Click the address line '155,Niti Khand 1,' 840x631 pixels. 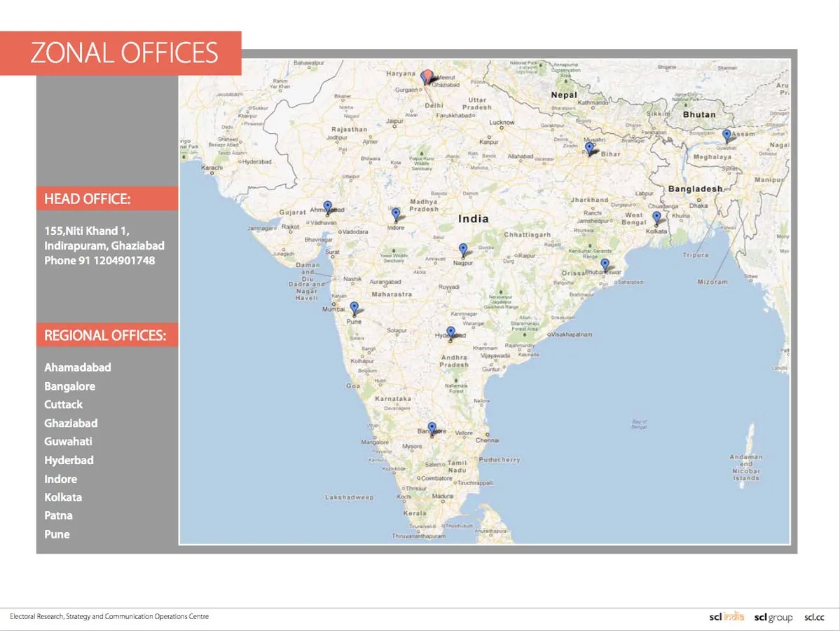[87, 231]
